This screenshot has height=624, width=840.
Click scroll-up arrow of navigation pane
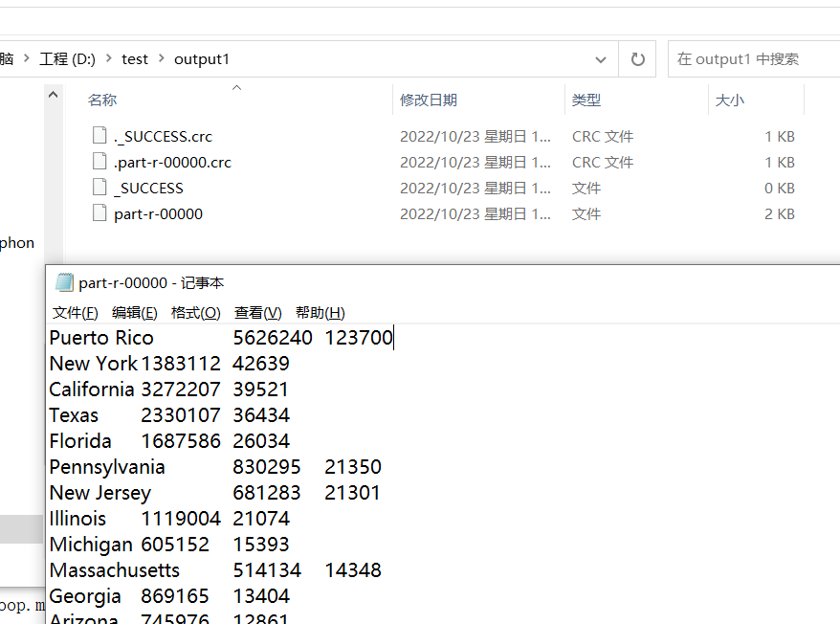53,96
